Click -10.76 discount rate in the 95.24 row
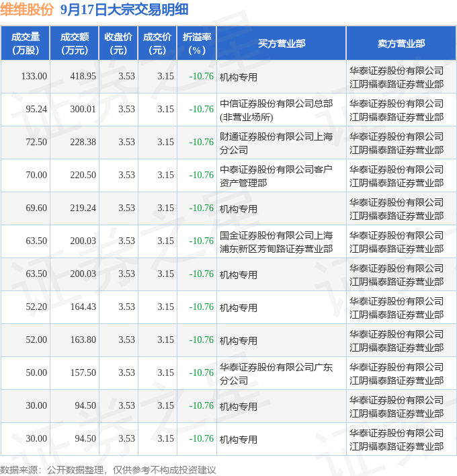This screenshot has width=457, height=476. [x=202, y=109]
